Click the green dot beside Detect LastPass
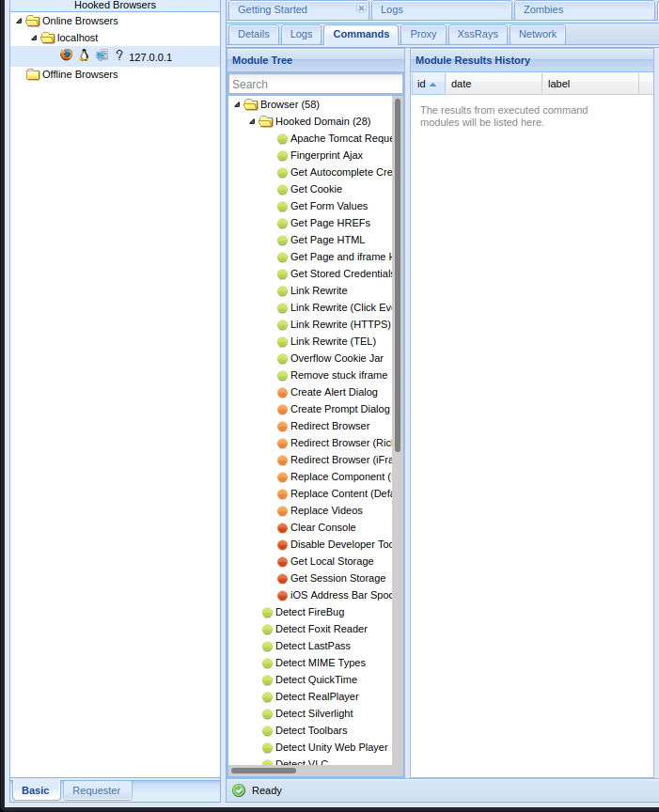Screen dimensions: 659x812 (x=267, y=647)
